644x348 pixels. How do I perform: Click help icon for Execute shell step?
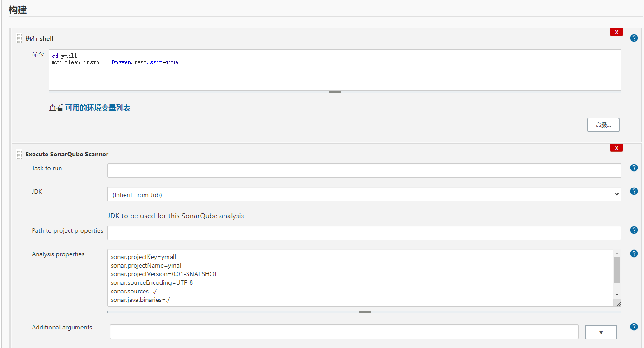[634, 38]
